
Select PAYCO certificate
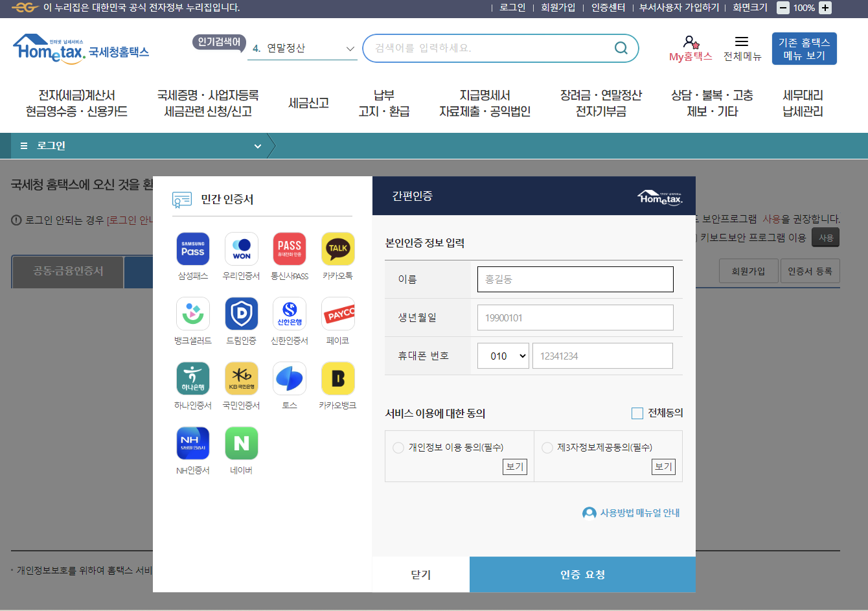337,313
